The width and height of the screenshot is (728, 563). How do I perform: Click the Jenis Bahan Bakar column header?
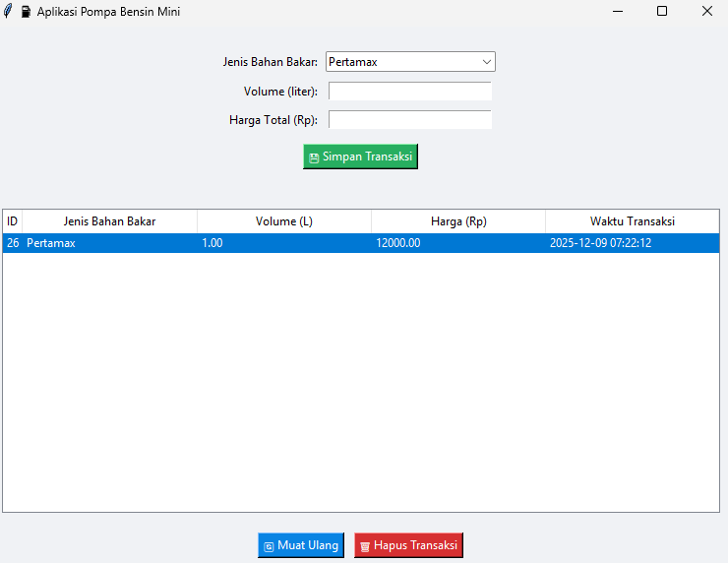(x=109, y=221)
